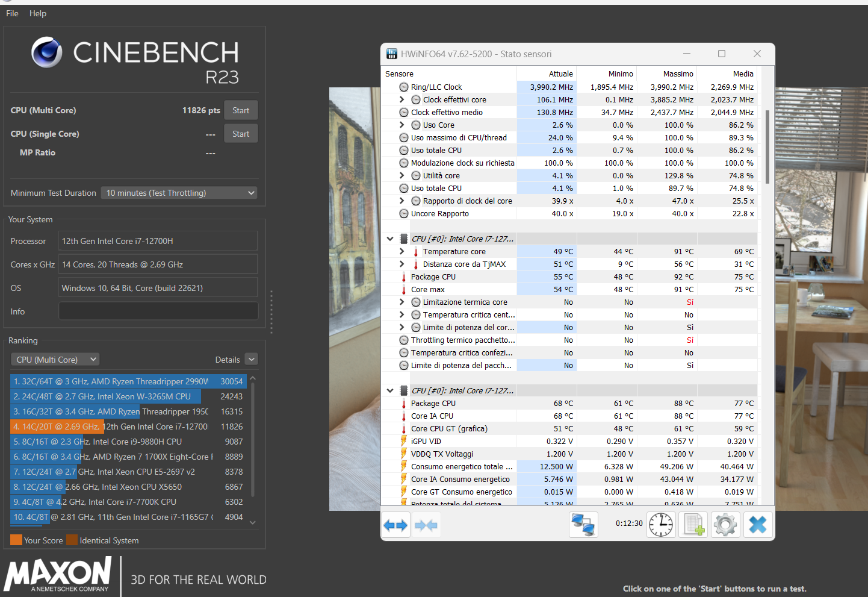
Task: Click icon beside Modulazione clock su richiesta
Action: coord(404,163)
